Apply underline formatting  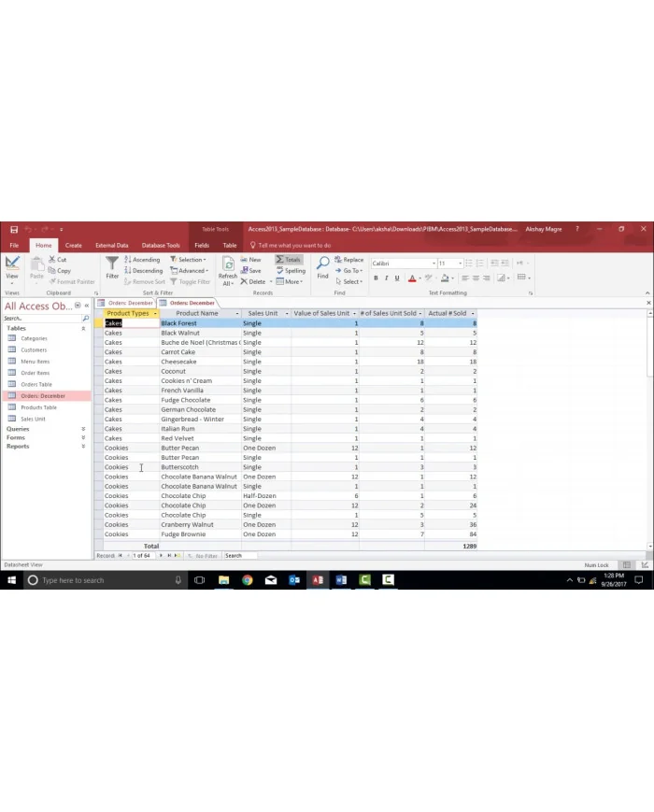tap(397, 278)
